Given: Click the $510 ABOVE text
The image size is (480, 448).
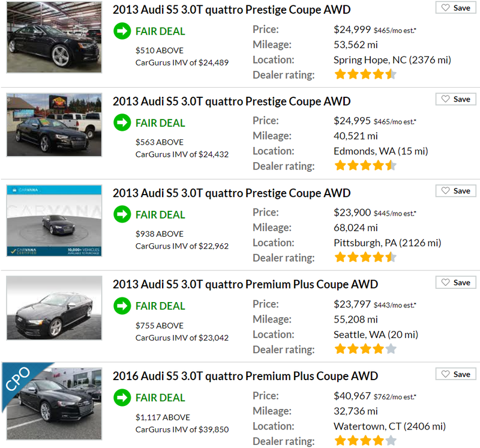Looking at the screenshot, I should (160, 50).
